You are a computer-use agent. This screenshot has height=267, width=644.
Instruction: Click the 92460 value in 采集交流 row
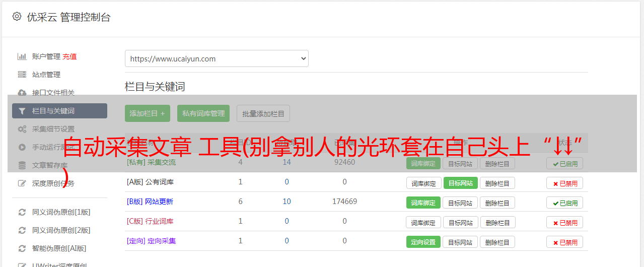[x=344, y=162]
